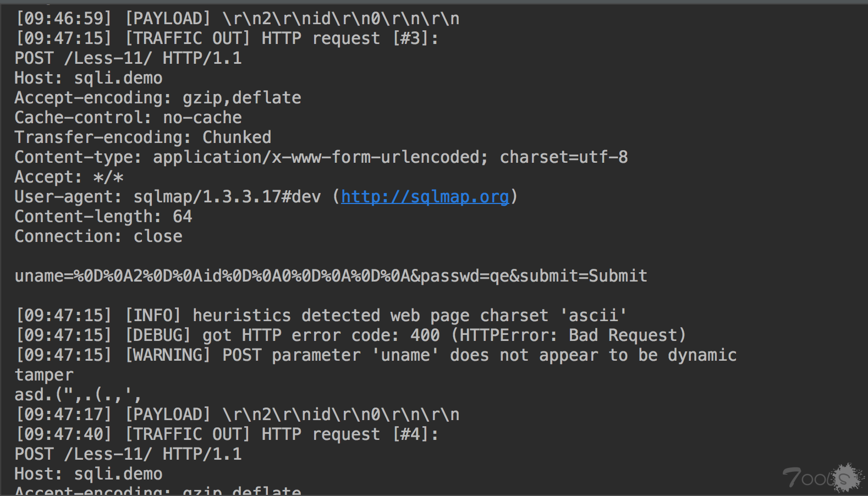Image resolution: width=868 pixels, height=496 pixels.
Task: Click the asd.(",.(.,', line
Action: tap(78, 395)
